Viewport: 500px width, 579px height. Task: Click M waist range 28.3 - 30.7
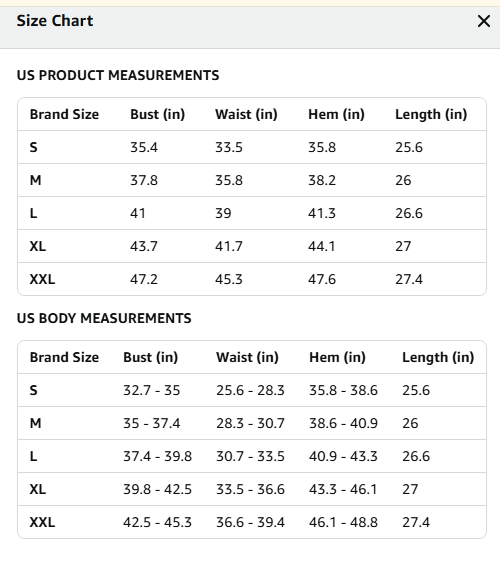250,423
